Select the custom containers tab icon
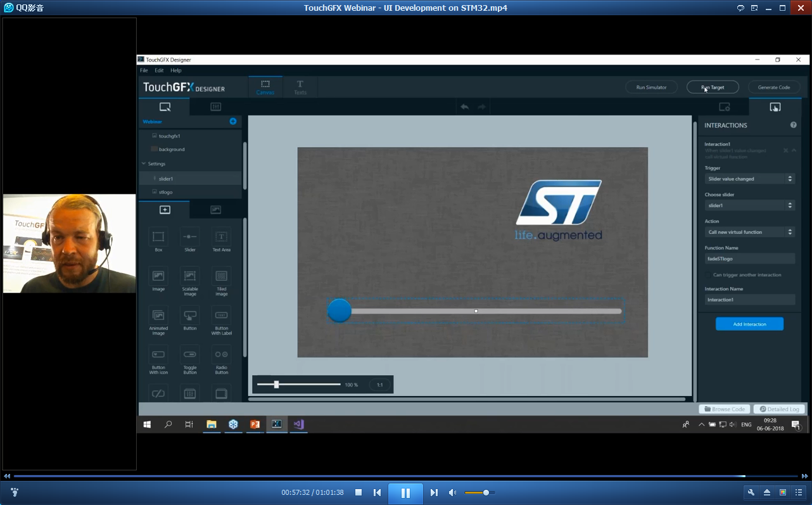Image resolution: width=812 pixels, height=505 pixels. tap(215, 106)
